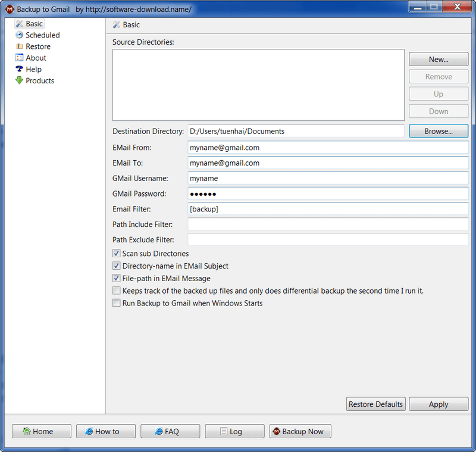
Task: Click the Source Directories list box
Action: [258, 85]
